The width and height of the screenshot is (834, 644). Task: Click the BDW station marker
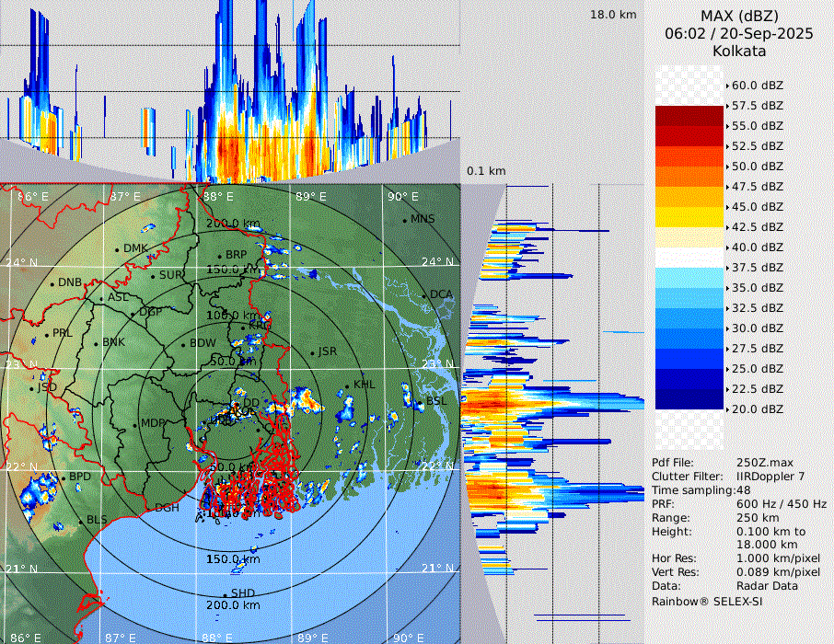click(x=183, y=345)
